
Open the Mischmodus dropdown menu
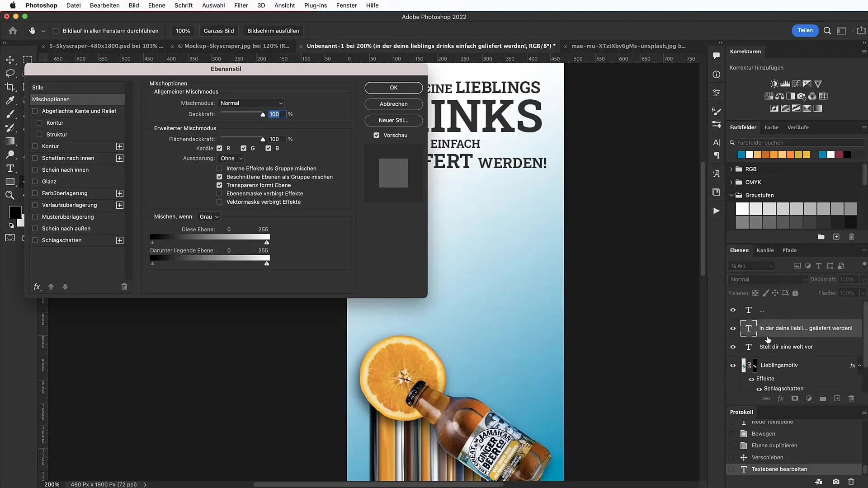pyautogui.click(x=250, y=103)
